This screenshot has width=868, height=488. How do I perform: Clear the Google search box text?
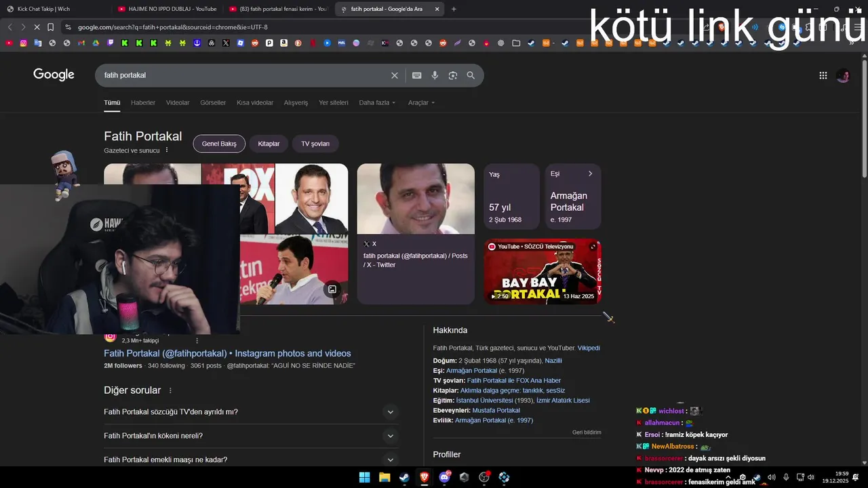click(x=395, y=75)
